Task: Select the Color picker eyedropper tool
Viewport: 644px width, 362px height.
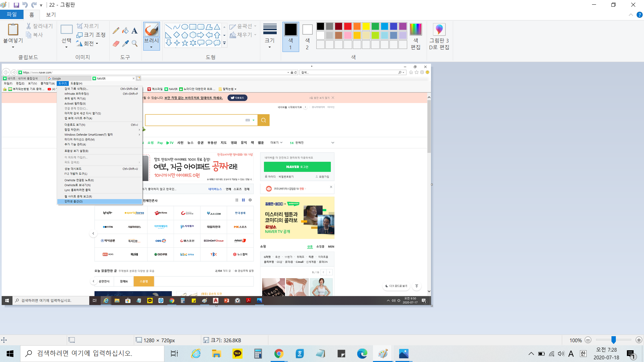Action: click(x=125, y=44)
